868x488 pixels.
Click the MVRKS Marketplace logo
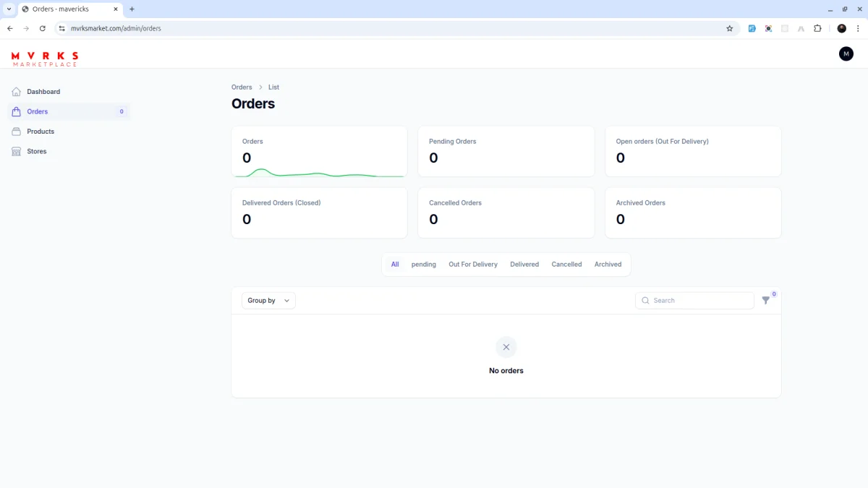click(45, 59)
